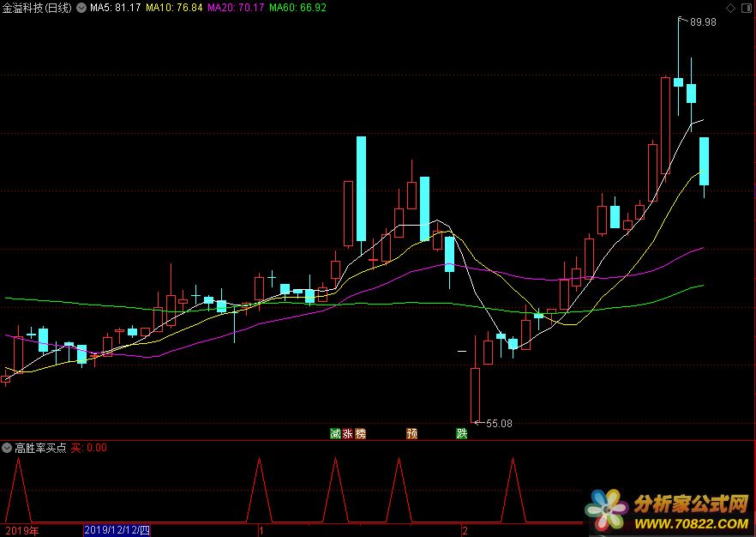Click the 55.08 low price label

pos(499,423)
